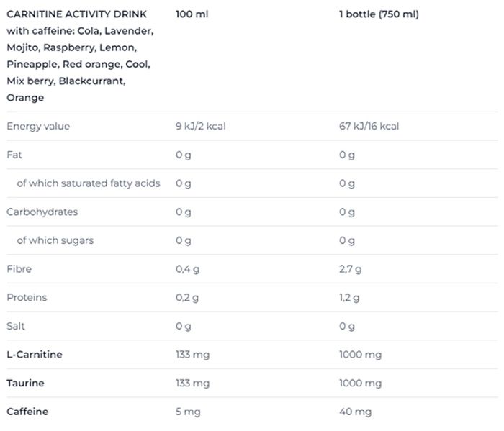Viewport: 504px width, 431px height.
Task: Click the 1,2 g proteins value
Action: tap(349, 297)
